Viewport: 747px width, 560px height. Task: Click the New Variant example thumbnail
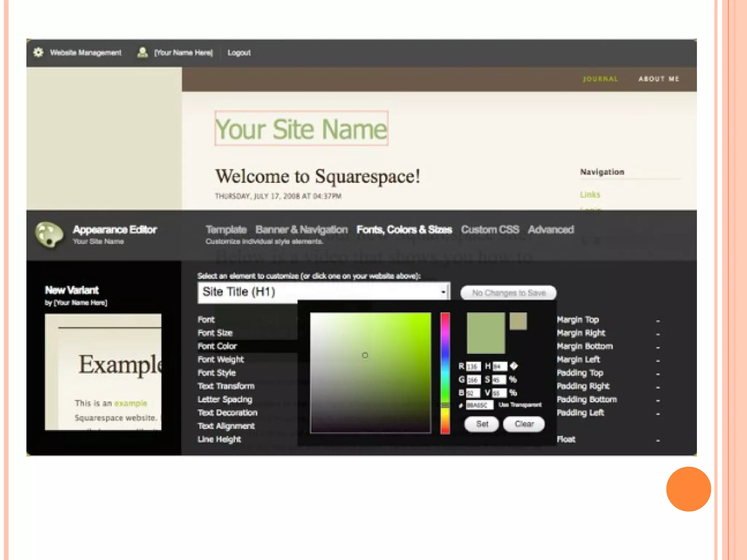point(103,372)
